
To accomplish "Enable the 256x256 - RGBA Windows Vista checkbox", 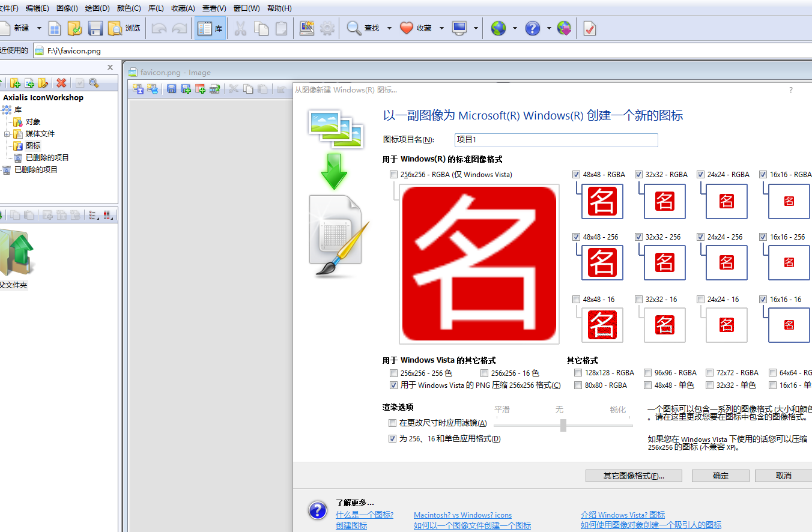I will tap(393, 175).
